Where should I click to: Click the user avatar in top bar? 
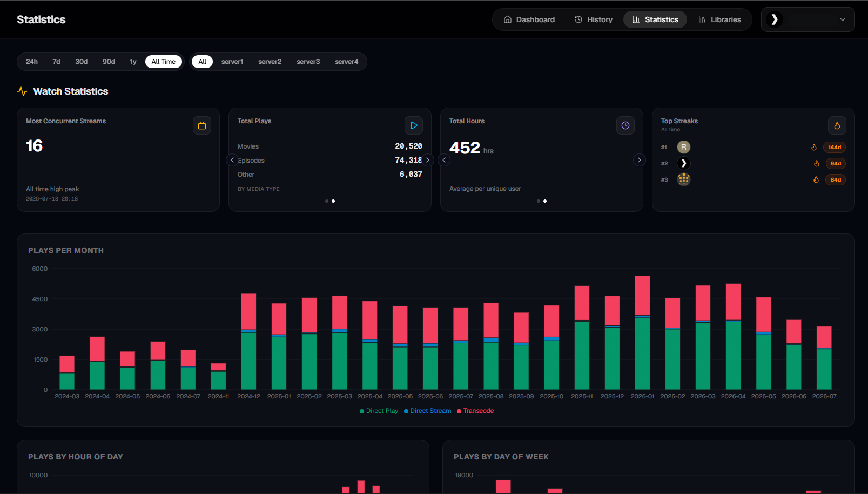tap(775, 19)
